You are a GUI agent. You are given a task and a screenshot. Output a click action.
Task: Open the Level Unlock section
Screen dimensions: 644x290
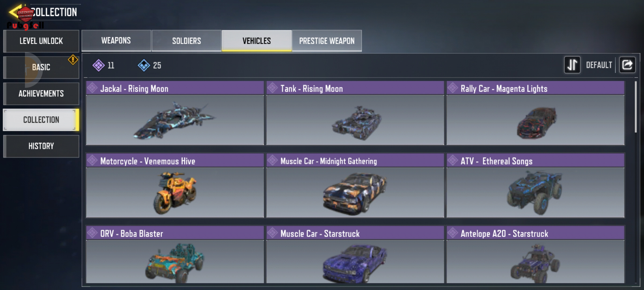pyautogui.click(x=41, y=41)
